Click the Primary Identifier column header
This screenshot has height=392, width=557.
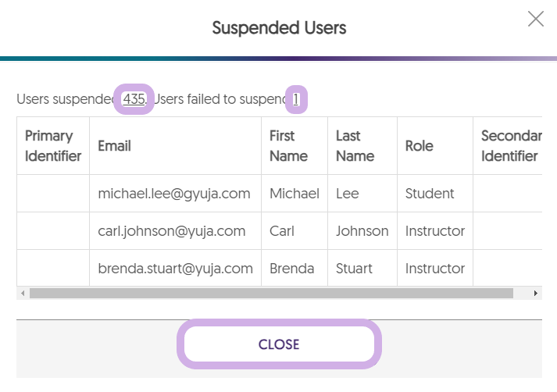[x=53, y=146]
